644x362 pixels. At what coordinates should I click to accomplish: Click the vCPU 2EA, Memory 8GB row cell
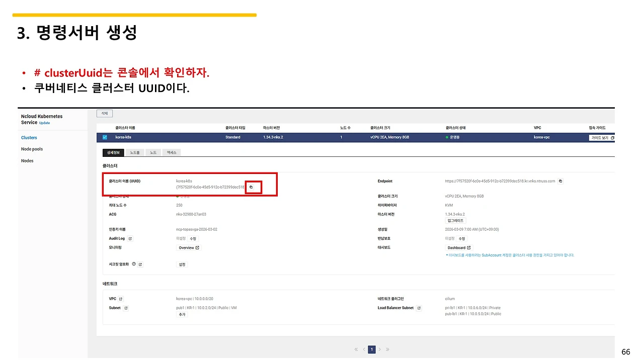pyautogui.click(x=389, y=137)
